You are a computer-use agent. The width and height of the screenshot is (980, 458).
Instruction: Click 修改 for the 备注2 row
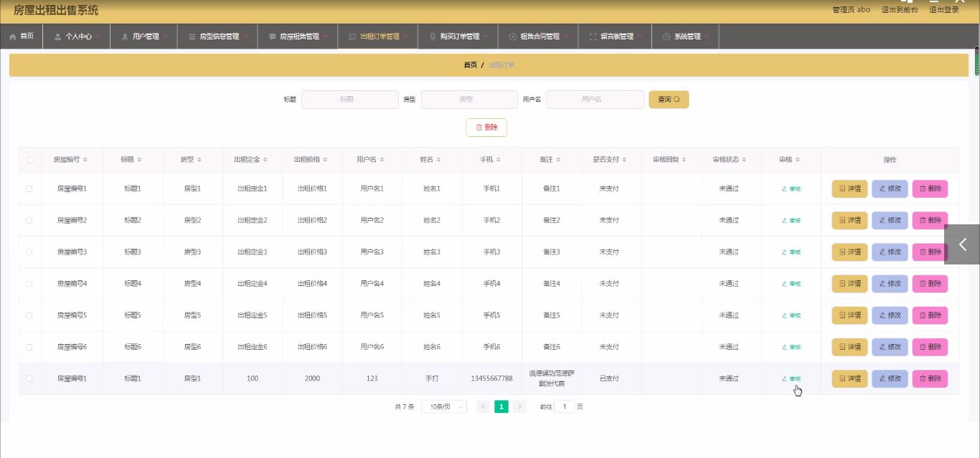[x=890, y=221]
